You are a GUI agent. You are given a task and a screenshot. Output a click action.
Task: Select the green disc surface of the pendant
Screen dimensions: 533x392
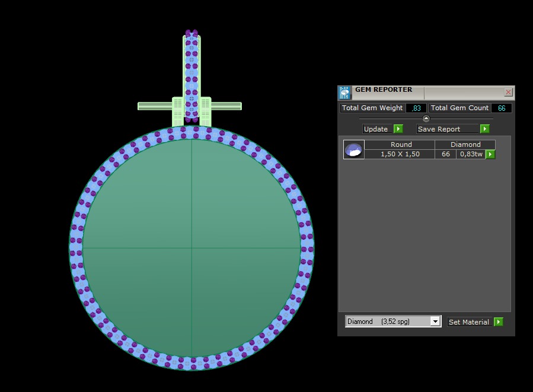coord(192,248)
